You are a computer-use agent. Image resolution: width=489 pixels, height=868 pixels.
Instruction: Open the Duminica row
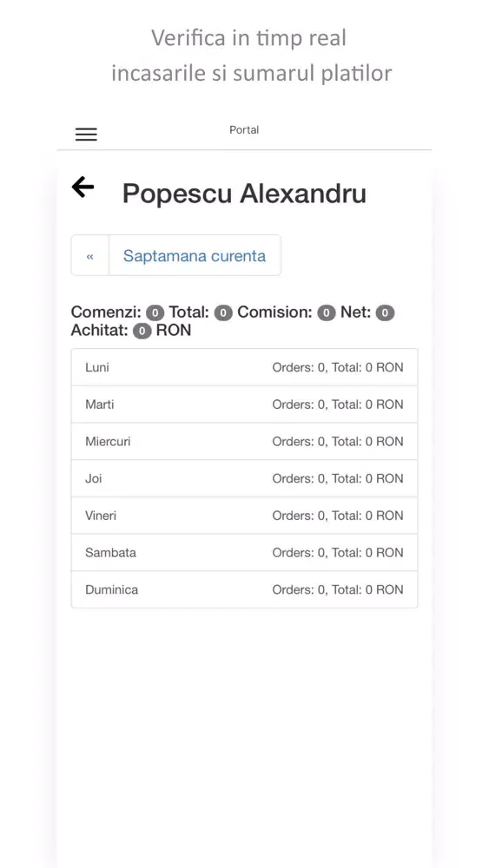244,590
